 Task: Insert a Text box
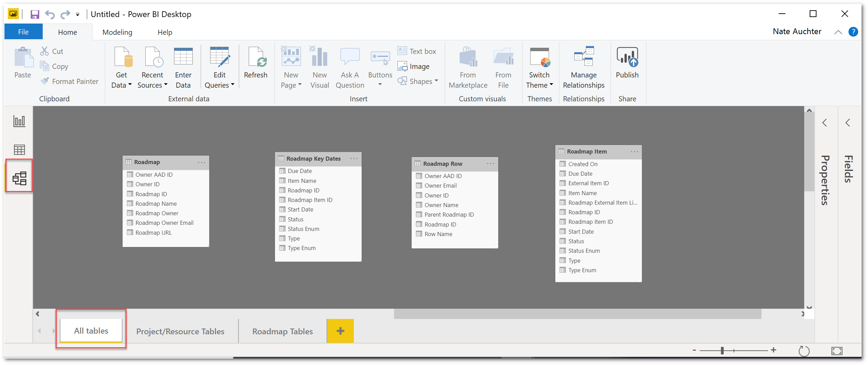[x=417, y=51]
